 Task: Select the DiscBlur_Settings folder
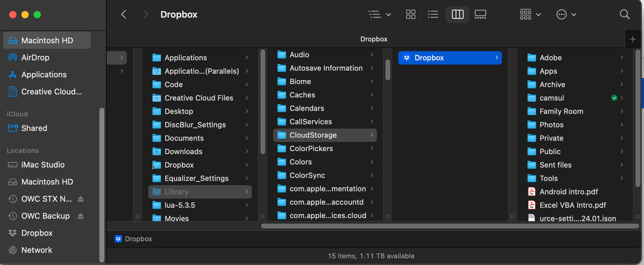(x=200, y=125)
